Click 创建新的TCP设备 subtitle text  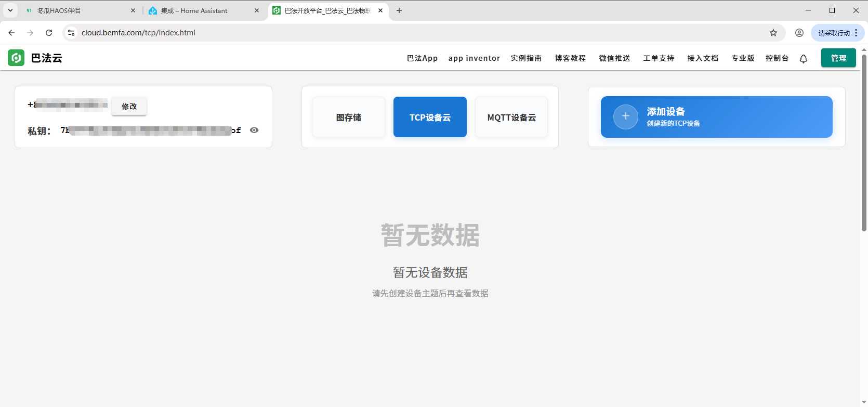(x=673, y=123)
